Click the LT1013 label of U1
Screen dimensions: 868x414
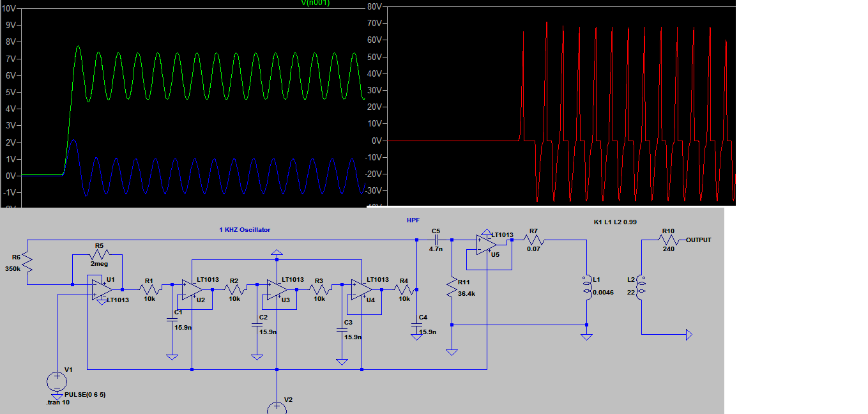click(x=118, y=300)
